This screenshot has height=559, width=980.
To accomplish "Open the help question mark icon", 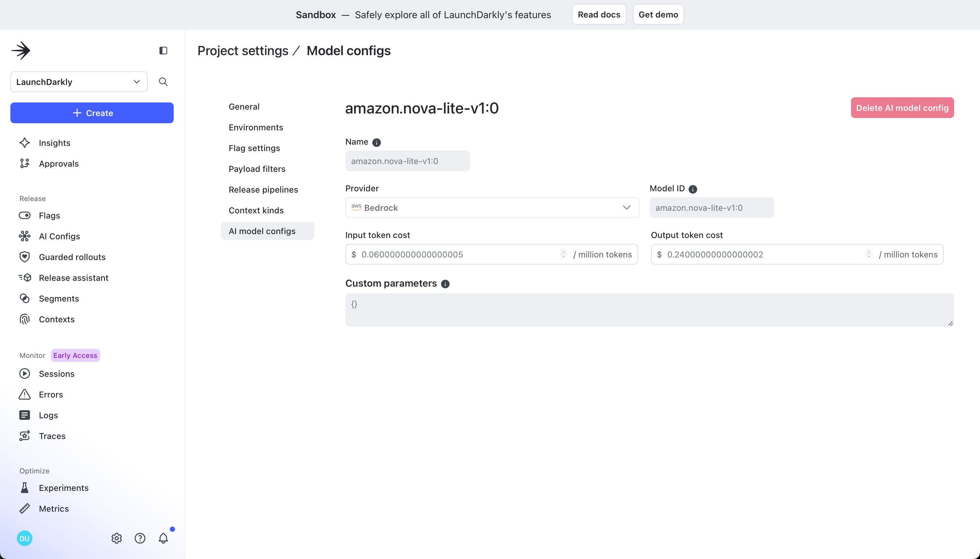I will pos(140,538).
